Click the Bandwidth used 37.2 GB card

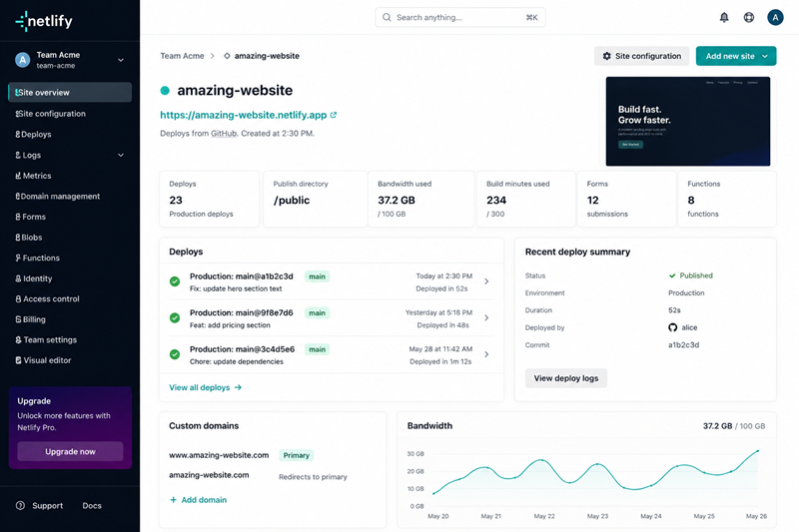pos(420,199)
